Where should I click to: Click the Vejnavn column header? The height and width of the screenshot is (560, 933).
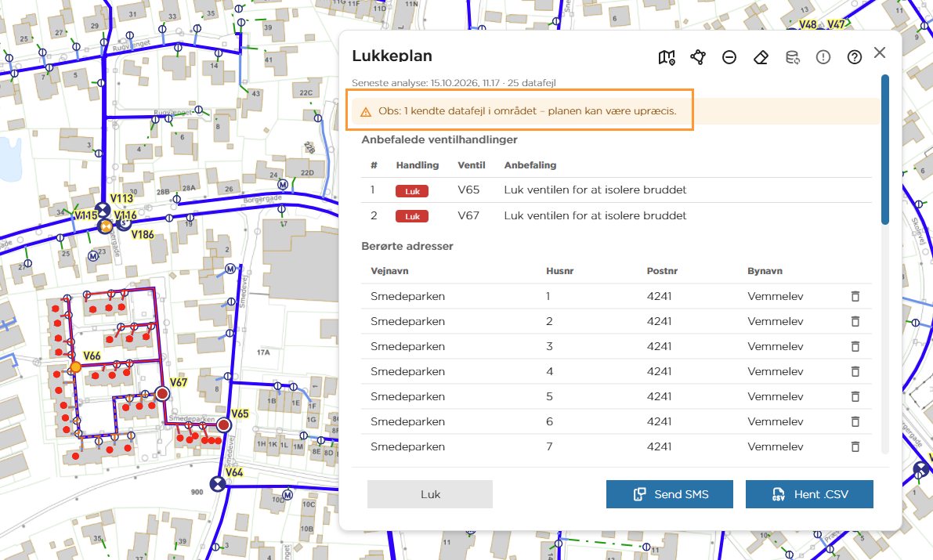390,271
